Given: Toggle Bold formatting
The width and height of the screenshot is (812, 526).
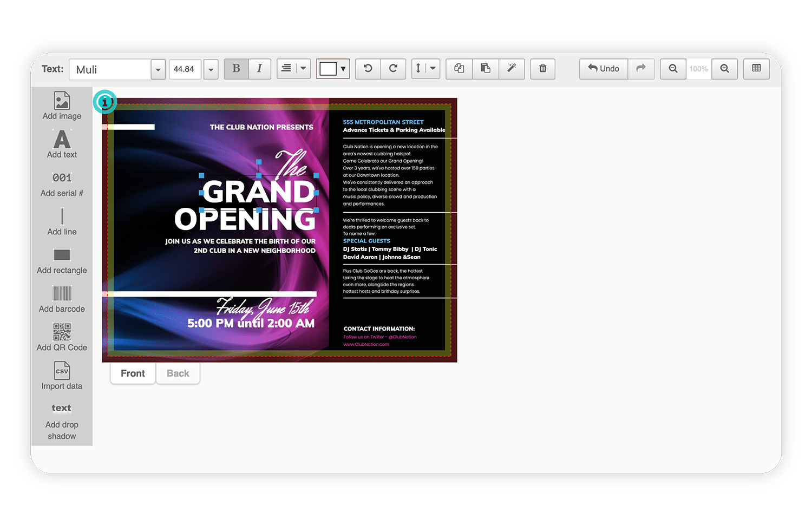Looking at the screenshot, I should tap(236, 69).
